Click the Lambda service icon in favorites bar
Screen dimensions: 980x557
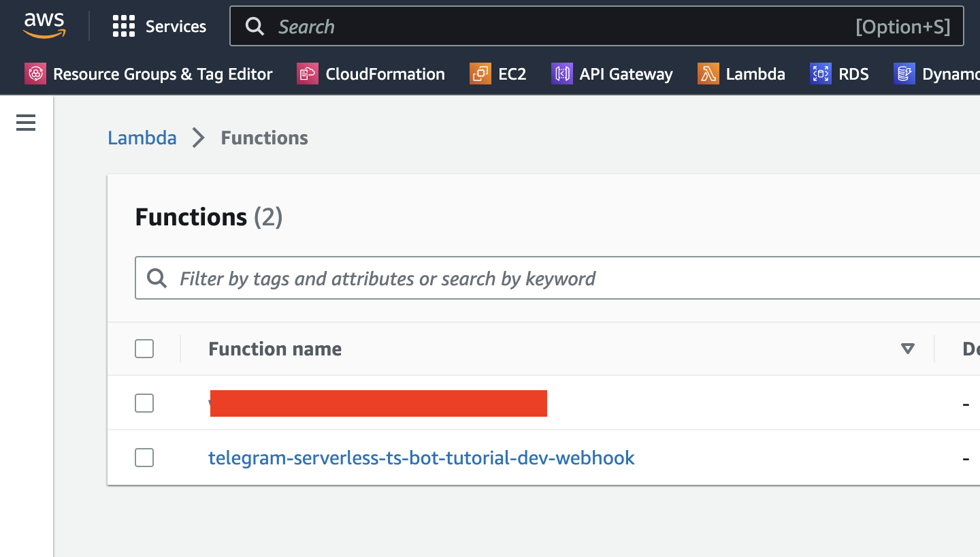pos(708,74)
